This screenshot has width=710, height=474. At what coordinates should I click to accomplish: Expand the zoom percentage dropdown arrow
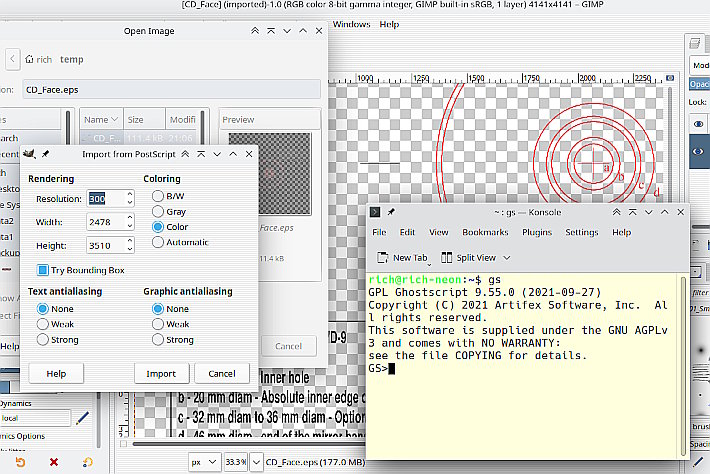tap(255, 463)
